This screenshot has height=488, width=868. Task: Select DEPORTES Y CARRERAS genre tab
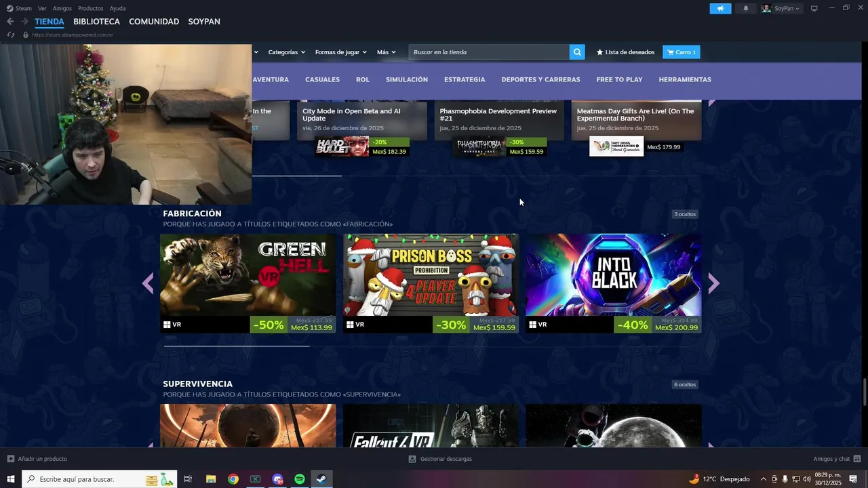tap(540, 79)
